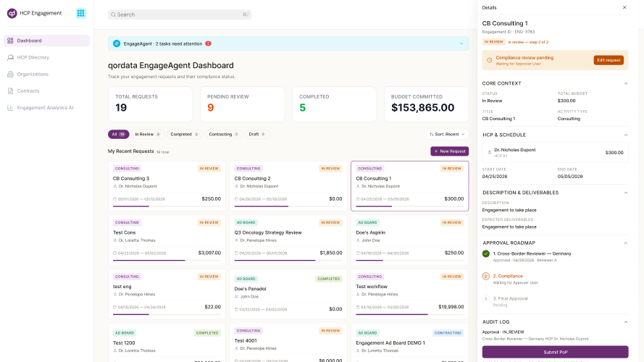Click the progress bar on Test workflow card
The image size is (644, 362).
pos(409,314)
